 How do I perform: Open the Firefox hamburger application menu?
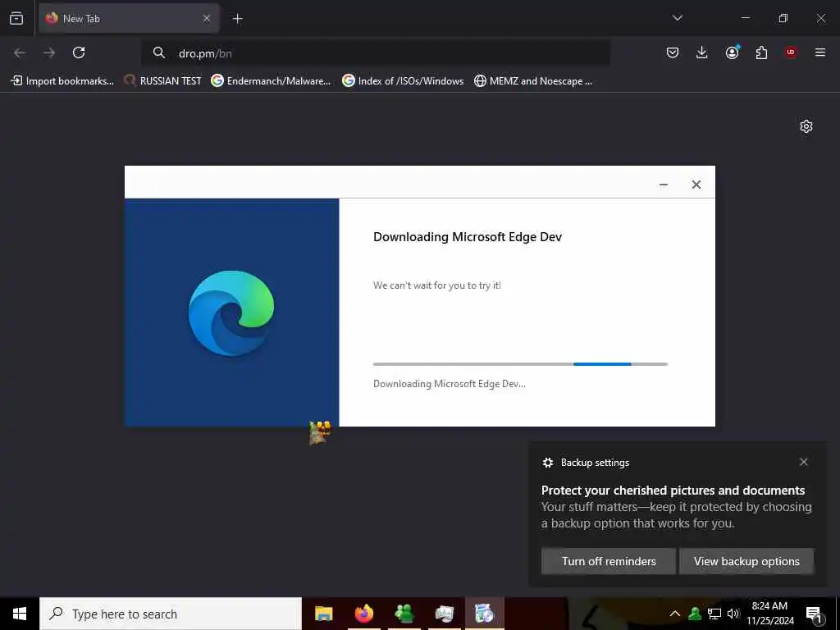(820, 52)
